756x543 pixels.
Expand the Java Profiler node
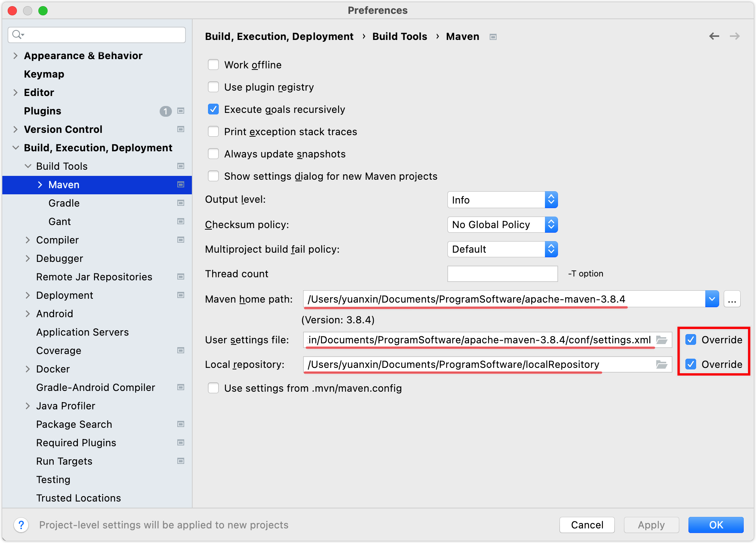pyautogui.click(x=28, y=406)
